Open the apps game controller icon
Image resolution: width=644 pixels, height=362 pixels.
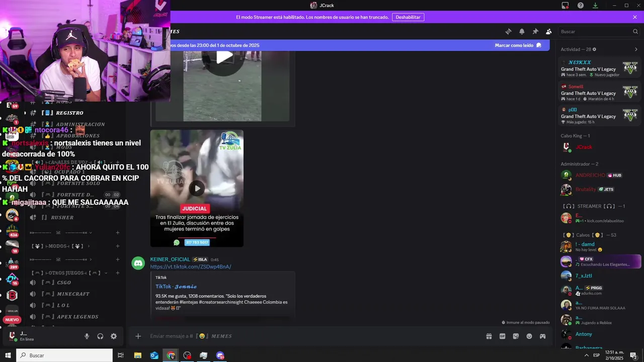pos(542,336)
